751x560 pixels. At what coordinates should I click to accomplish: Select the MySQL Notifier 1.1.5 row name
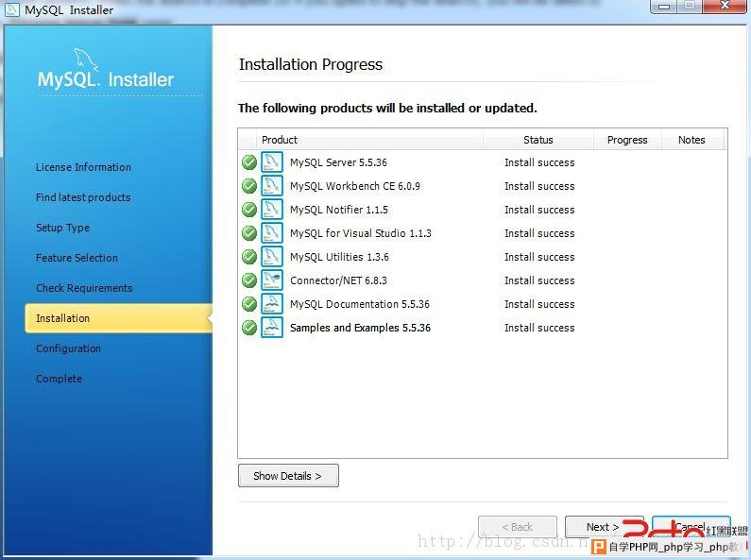(338, 210)
